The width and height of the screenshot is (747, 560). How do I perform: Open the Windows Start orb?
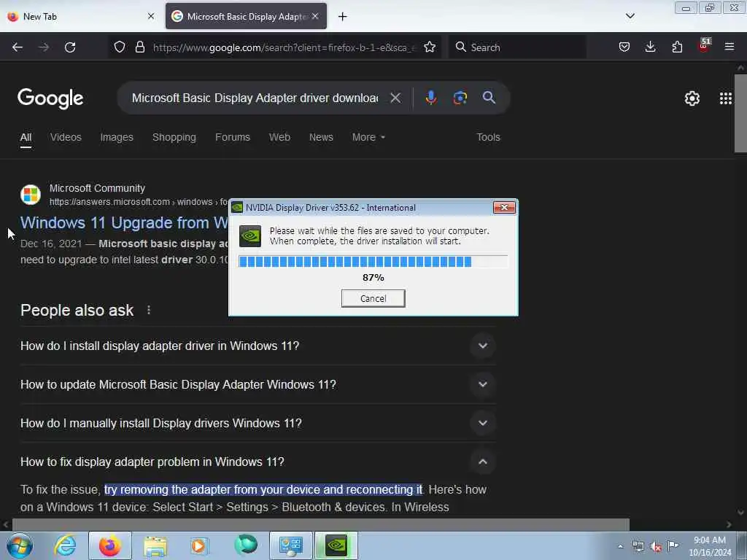tap(20, 545)
